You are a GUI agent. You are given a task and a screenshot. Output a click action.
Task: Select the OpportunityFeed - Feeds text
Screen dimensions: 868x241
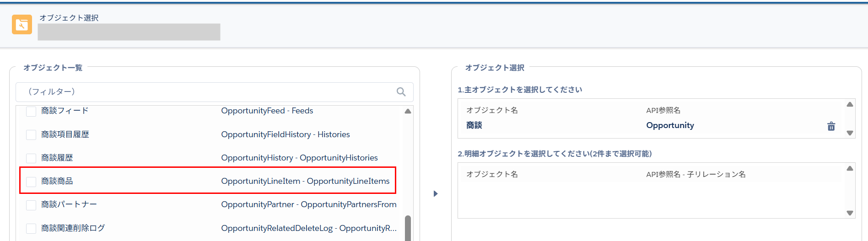pos(267,111)
